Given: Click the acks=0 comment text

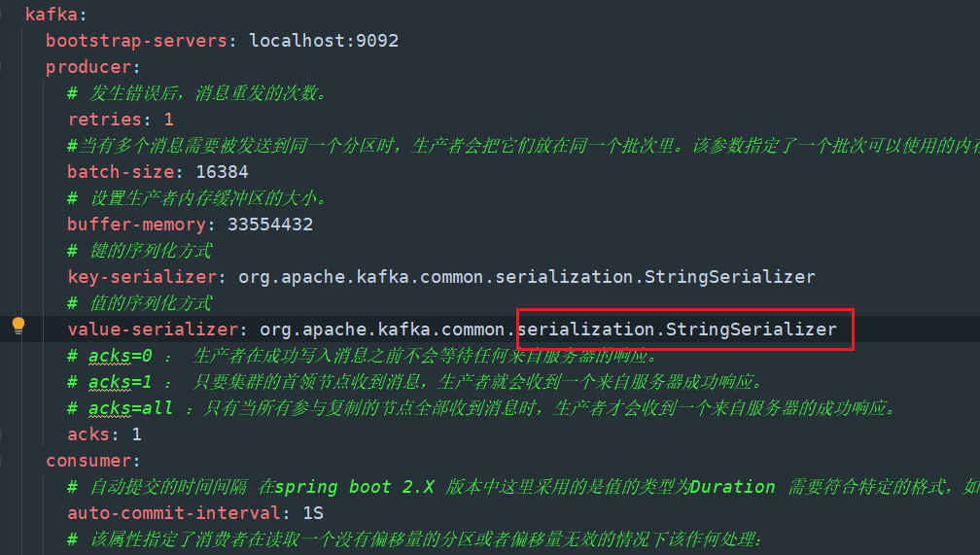Looking at the screenshot, I should point(120,356).
